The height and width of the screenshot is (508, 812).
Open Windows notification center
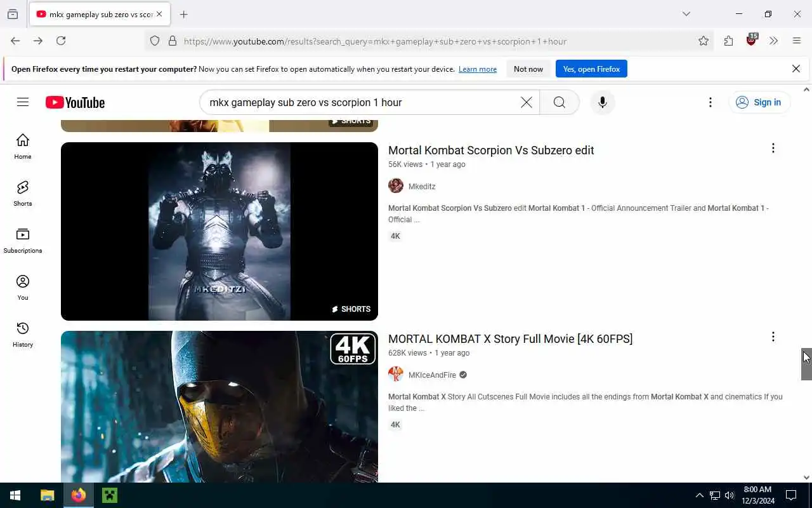click(x=791, y=495)
